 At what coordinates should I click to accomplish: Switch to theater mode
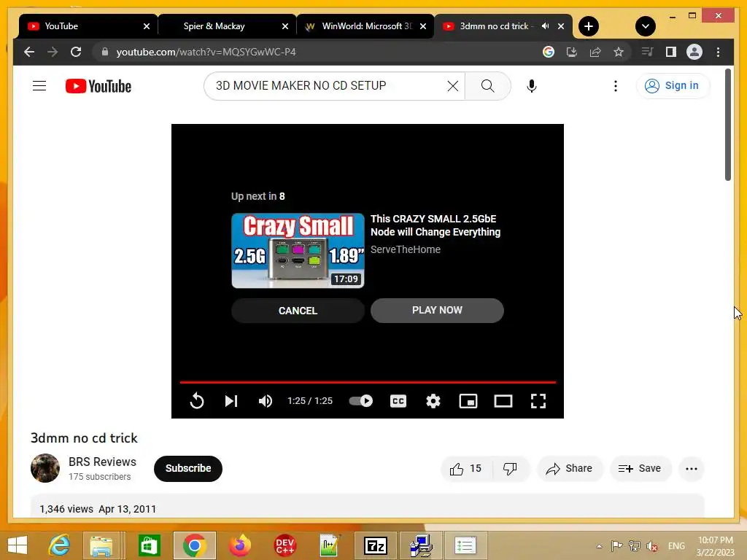(503, 401)
